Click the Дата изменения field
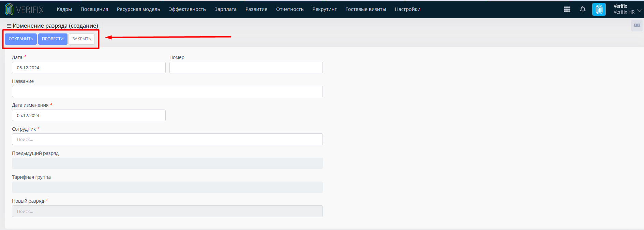Viewport: 644px width, 230px height. click(89, 115)
